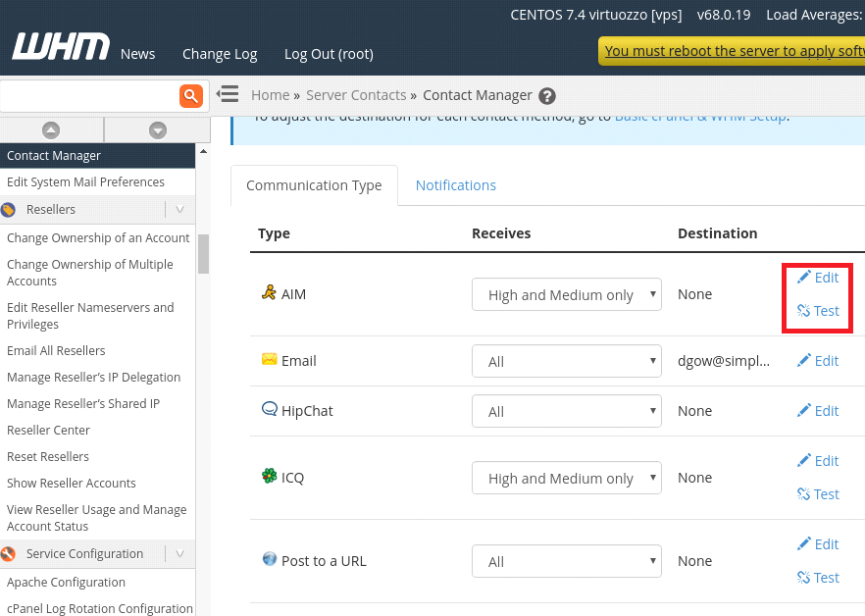Open Manage Reseller's IP Delegation
Viewport: 865px width, 616px height.
pyautogui.click(x=94, y=377)
